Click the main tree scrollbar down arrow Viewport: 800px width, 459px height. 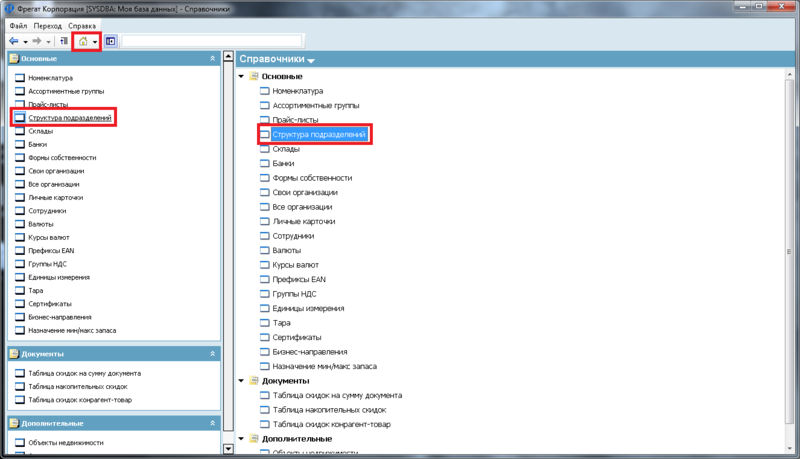click(x=789, y=448)
